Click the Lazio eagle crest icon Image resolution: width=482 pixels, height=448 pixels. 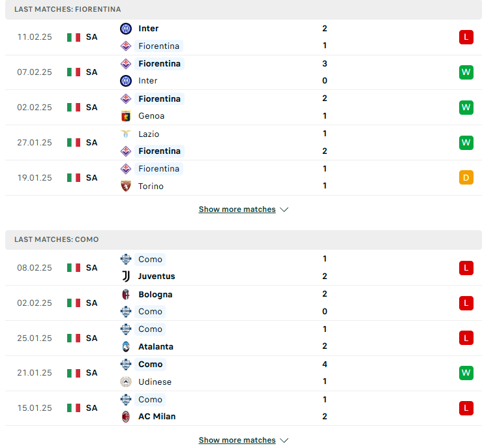(126, 134)
